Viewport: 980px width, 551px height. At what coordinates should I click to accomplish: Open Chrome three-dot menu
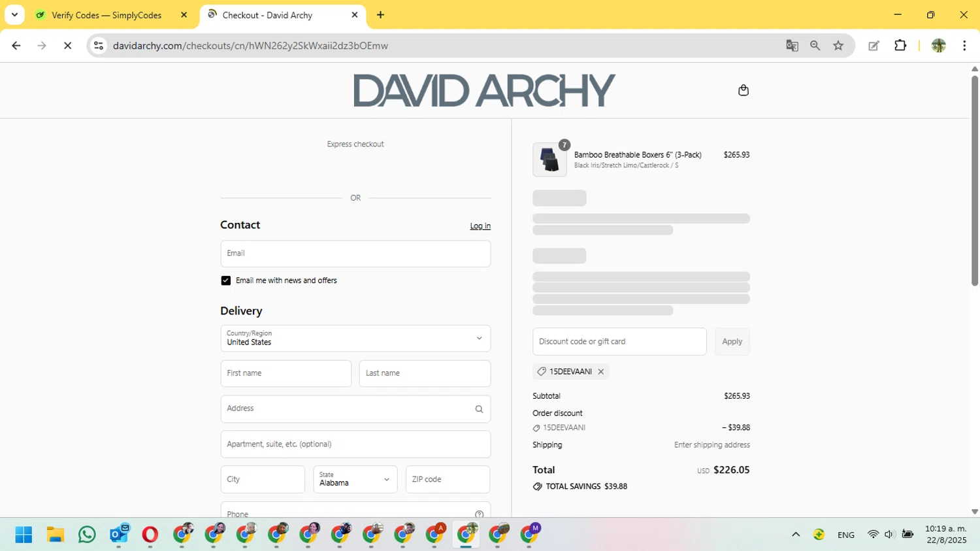click(x=964, y=46)
